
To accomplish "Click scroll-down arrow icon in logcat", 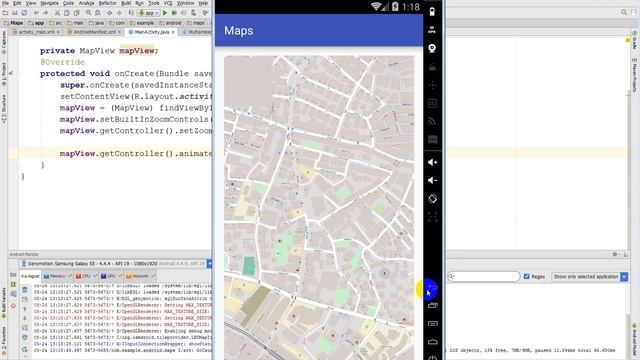I will point(25,318).
